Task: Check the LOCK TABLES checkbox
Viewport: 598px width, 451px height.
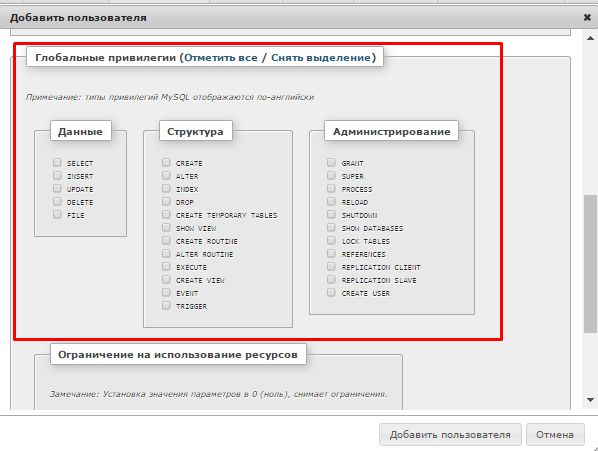Action: [331, 241]
